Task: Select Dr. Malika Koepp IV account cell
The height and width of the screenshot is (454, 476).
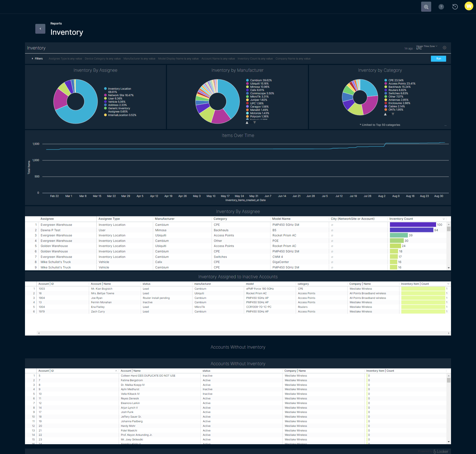Action: [x=133, y=385]
